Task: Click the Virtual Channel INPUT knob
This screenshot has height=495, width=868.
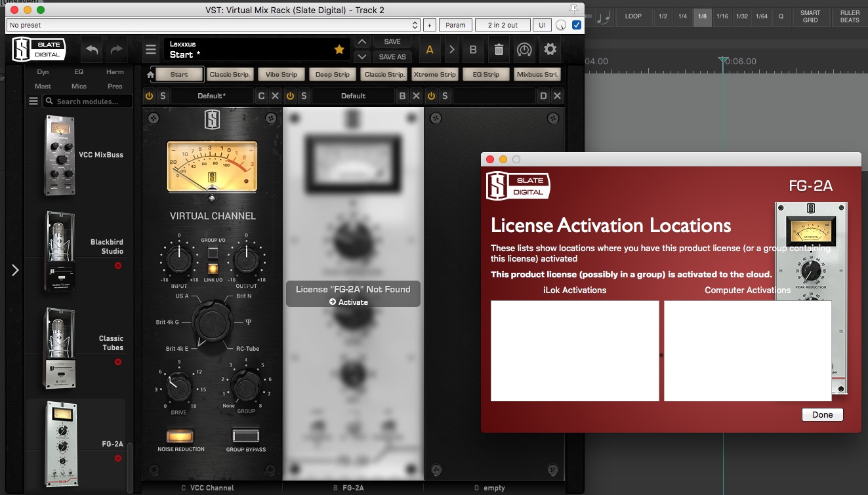Action: pos(179,259)
